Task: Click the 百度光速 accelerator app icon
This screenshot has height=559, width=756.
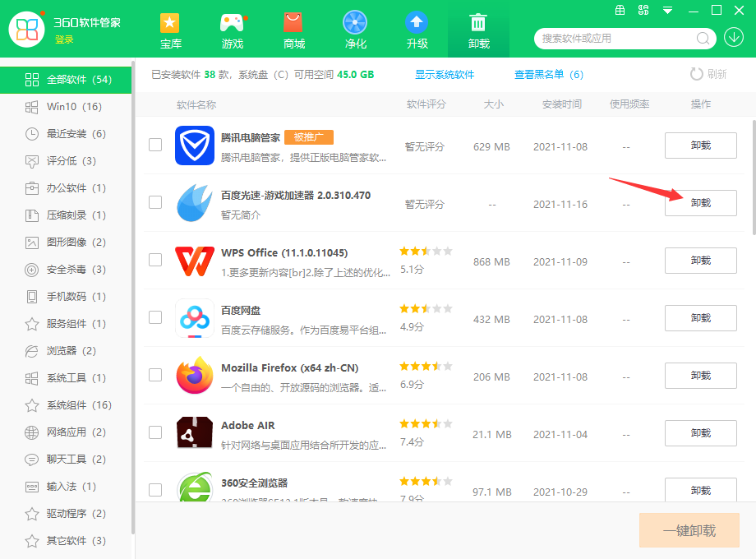Action: point(194,202)
